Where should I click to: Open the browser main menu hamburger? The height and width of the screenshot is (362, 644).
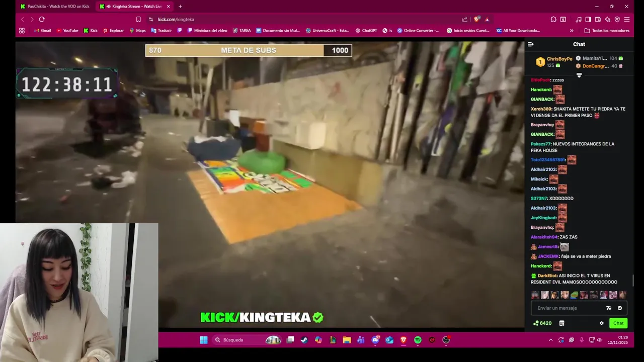627,19
